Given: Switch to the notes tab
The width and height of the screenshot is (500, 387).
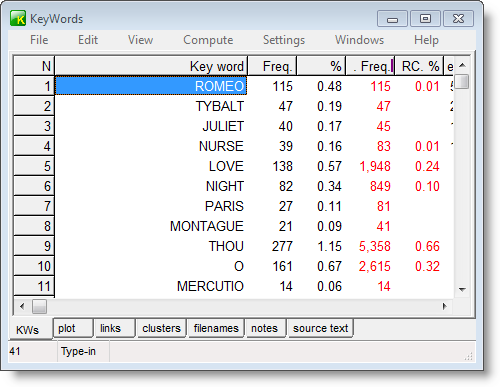Looking at the screenshot, I should click(266, 328).
